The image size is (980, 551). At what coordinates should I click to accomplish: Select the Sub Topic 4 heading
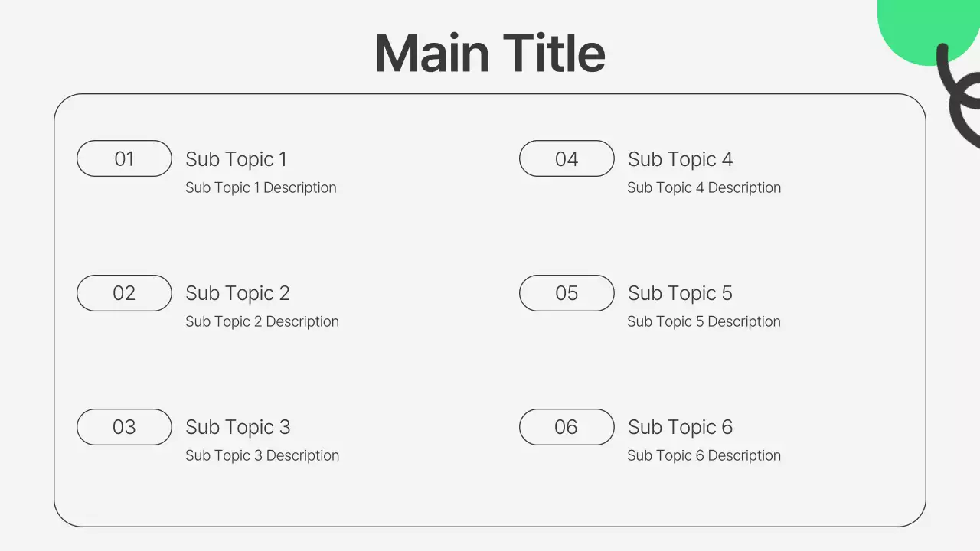click(x=680, y=159)
